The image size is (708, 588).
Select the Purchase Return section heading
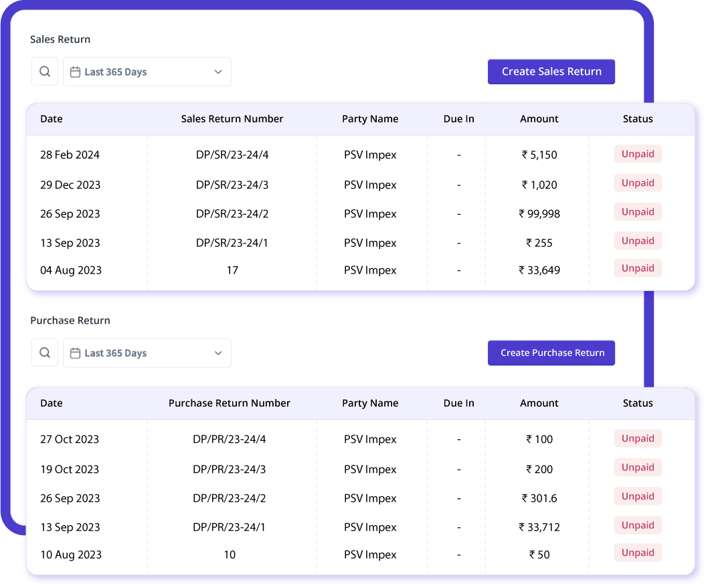(70, 320)
